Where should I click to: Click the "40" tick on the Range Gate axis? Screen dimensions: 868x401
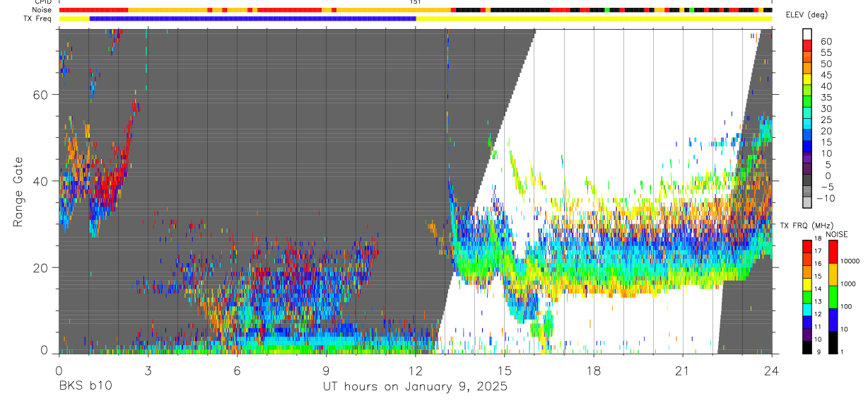pyautogui.click(x=41, y=181)
